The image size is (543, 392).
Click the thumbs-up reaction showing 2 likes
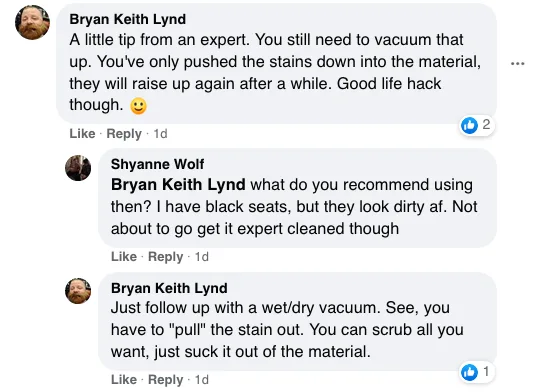477,125
